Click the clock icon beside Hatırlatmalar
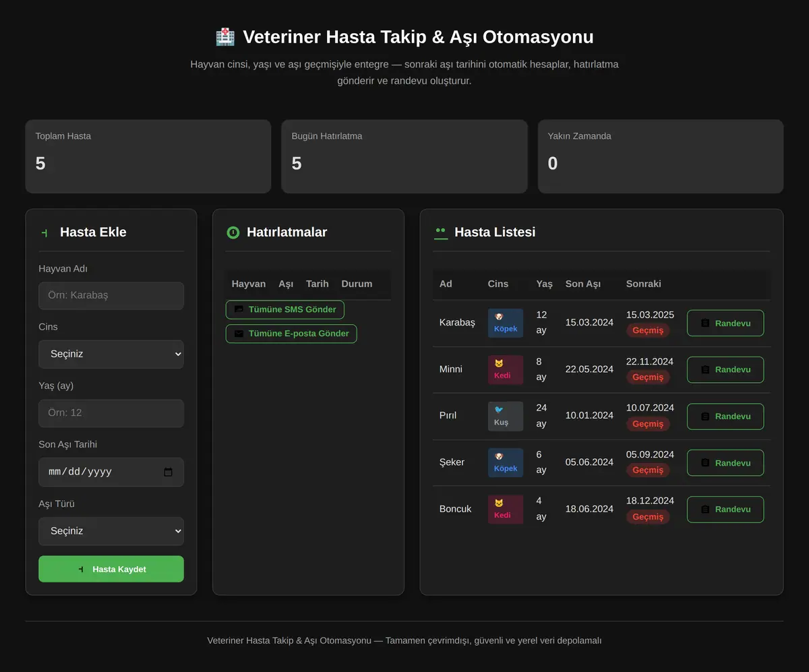809x672 pixels. point(233,233)
